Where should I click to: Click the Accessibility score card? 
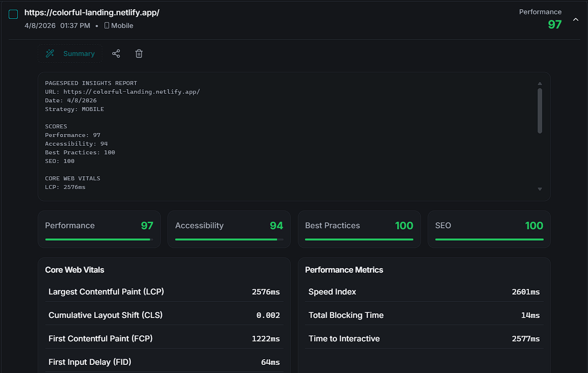point(229,229)
